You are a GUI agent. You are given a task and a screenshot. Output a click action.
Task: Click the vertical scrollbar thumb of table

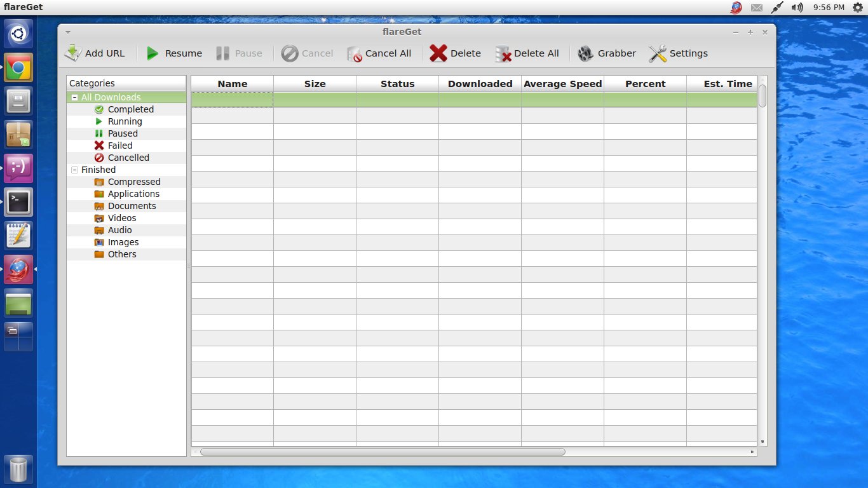point(763,96)
